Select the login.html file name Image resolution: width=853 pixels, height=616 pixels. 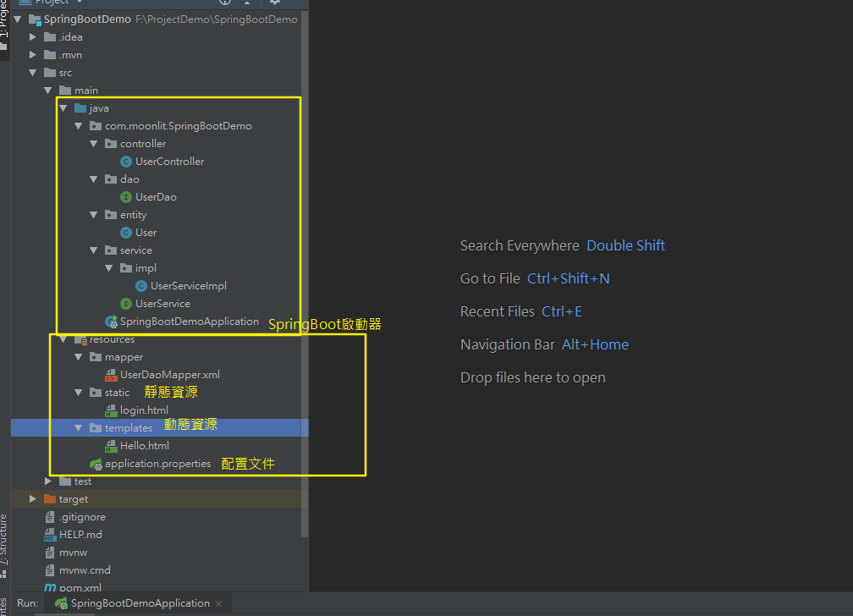pos(144,410)
